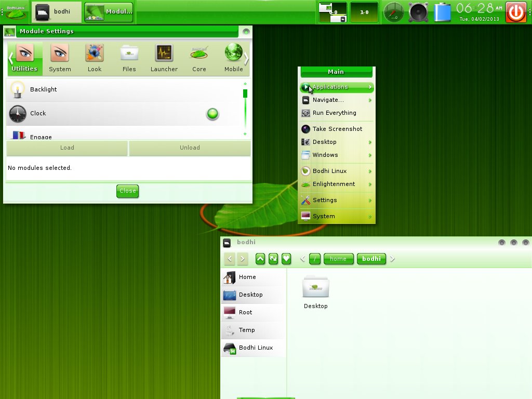Launch Run Everything from Main menu

[x=337, y=113]
